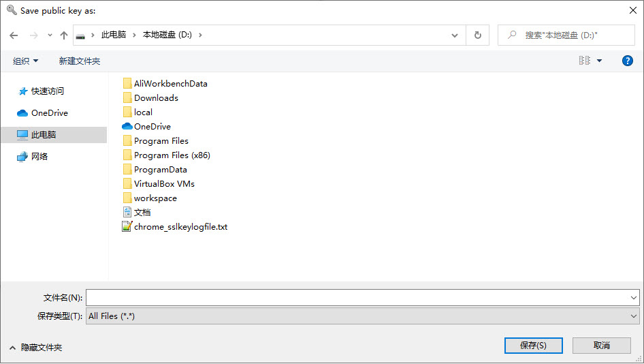Viewport: 644px width, 364px height.
Task: Collapse folders with 隐藏文件夹
Action: pos(35,348)
